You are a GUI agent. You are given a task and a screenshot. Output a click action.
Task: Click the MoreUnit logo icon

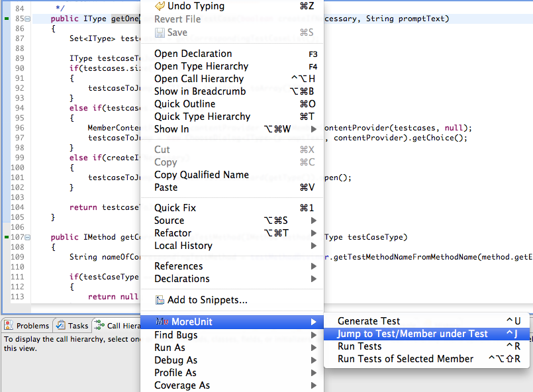(162, 322)
